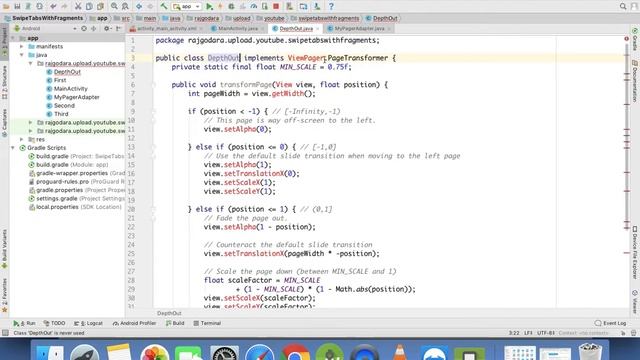This screenshot has width=640, height=360.
Task: Expand the res folder
Action: pyautogui.click(x=22, y=140)
